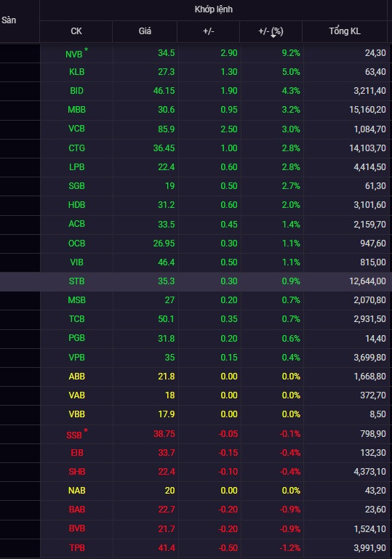Open the SSB stock symbol
This screenshot has width=392, height=559.
74,435
